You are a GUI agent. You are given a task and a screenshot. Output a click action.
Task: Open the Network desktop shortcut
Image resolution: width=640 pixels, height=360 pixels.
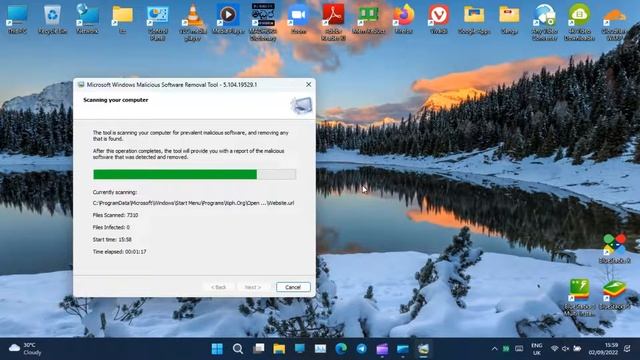pyautogui.click(x=87, y=20)
